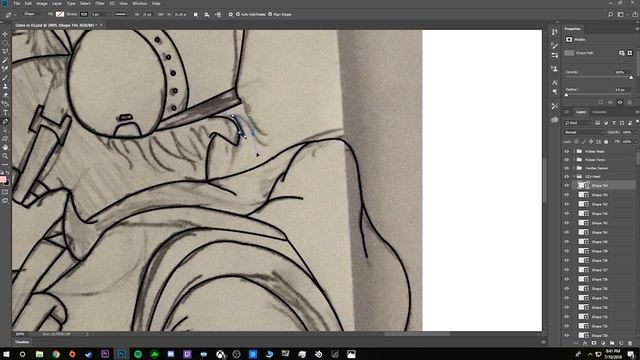Click the mask Density slider handle
The height and width of the screenshot is (360, 640).
click(631, 78)
